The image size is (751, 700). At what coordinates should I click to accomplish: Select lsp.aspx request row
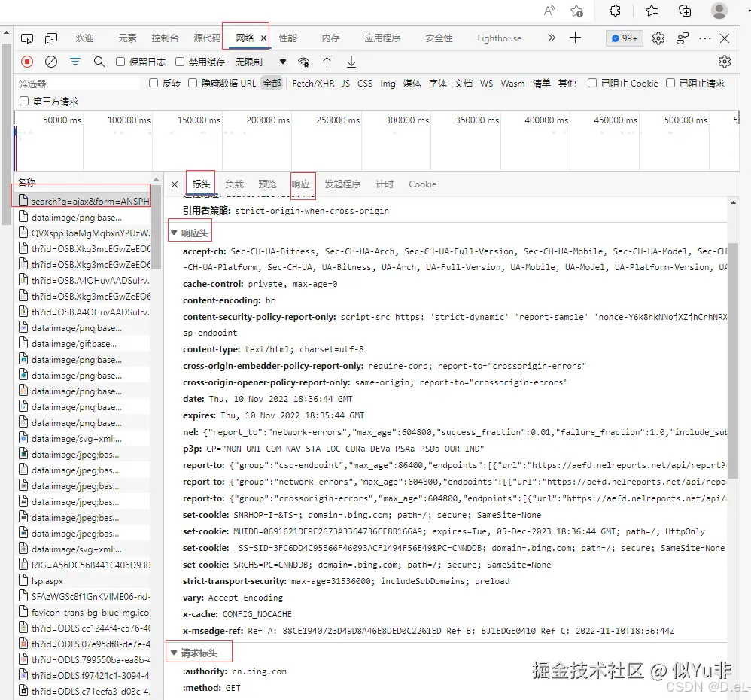(x=82, y=580)
